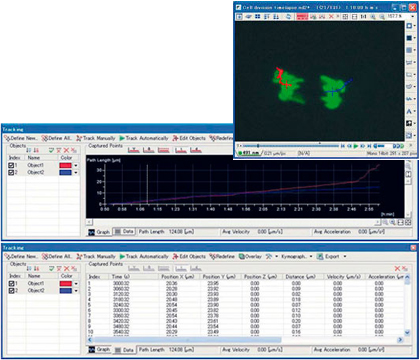Screen dimensions: 420x360
Task: Click red uncheck-all icon in upper Objects panel
Action: click(x=59, y=150)
